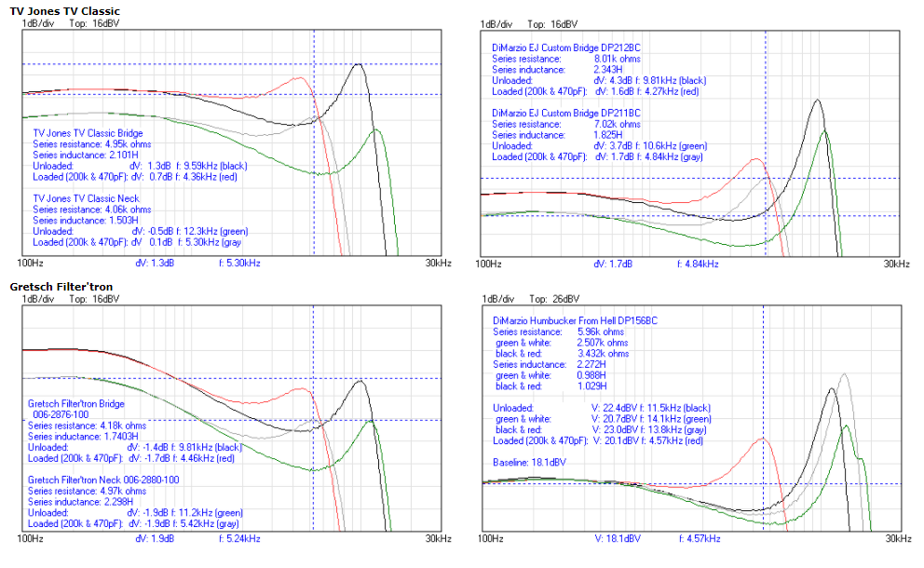
Task: Select the 'TV Jones TV Classic Bridge' label
Action: click(x=88, y=133)
